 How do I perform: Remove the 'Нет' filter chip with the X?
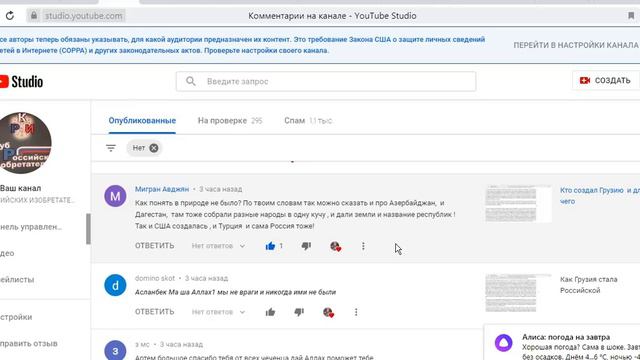154,148
